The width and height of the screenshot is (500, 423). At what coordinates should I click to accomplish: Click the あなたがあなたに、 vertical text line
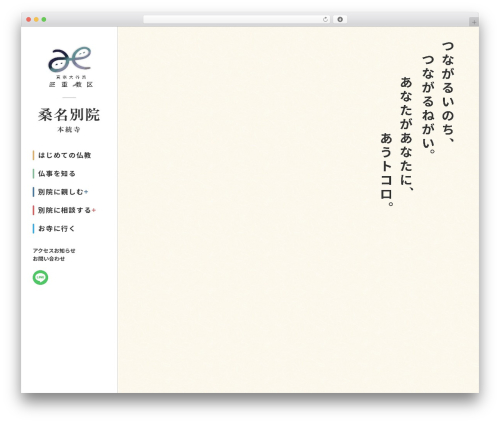point(406,134)
